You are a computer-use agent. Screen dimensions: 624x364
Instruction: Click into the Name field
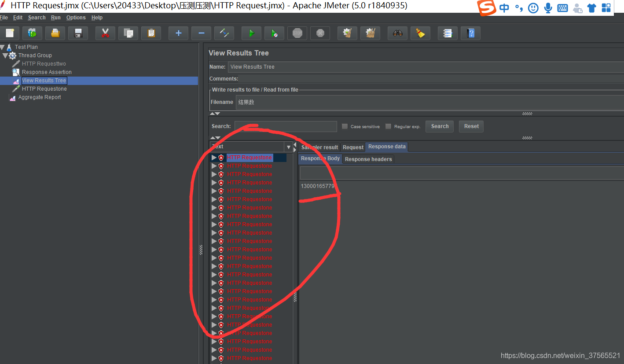pos(426,67)
